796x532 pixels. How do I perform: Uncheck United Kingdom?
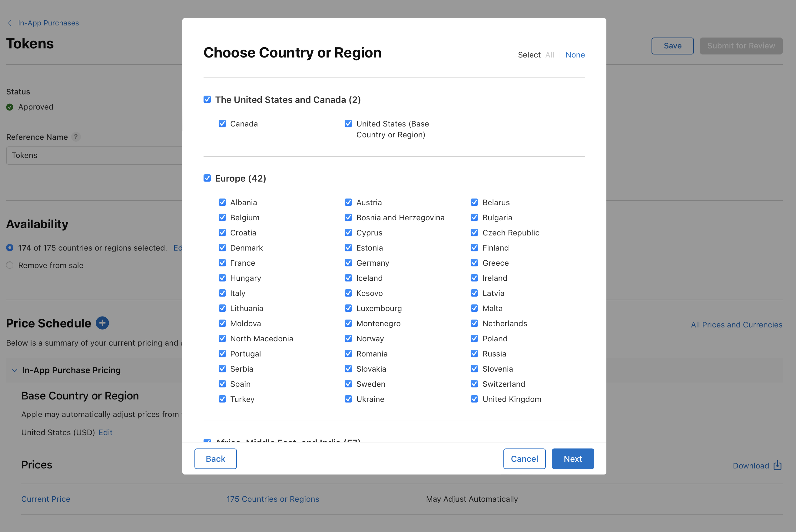point(474,399)
